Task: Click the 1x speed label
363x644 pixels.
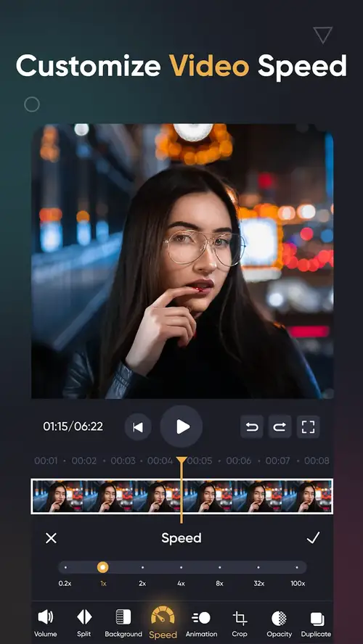Action: coord(103,584)
